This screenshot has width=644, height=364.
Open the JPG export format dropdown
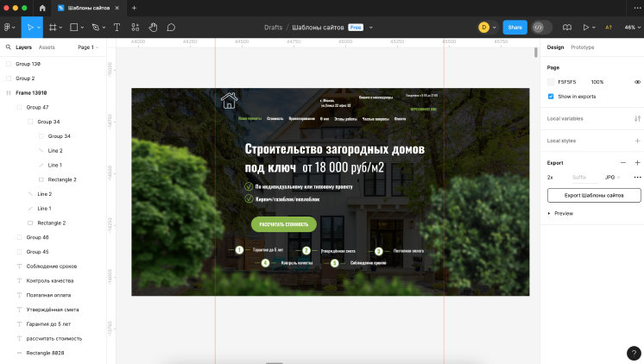612,177
